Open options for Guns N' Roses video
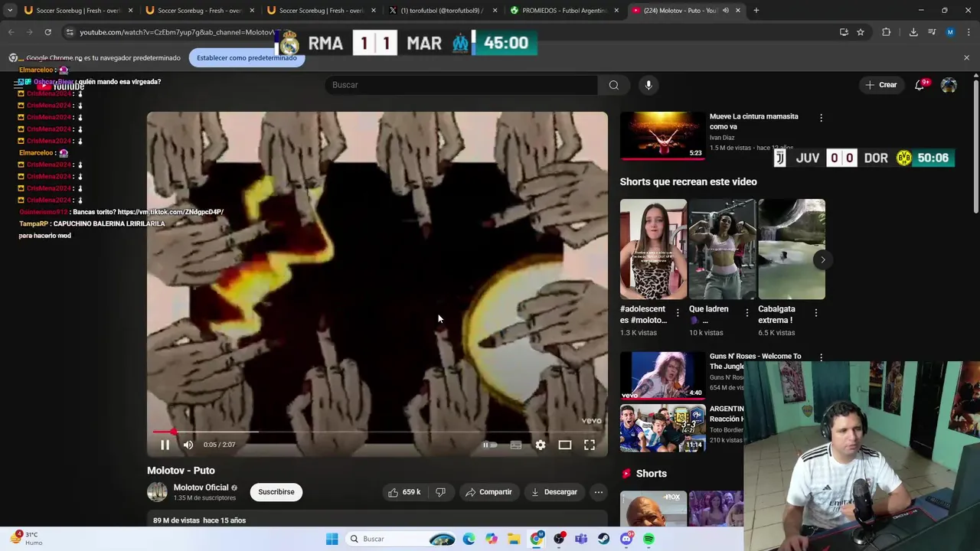The image size is (980, 551). click(822, 357)
